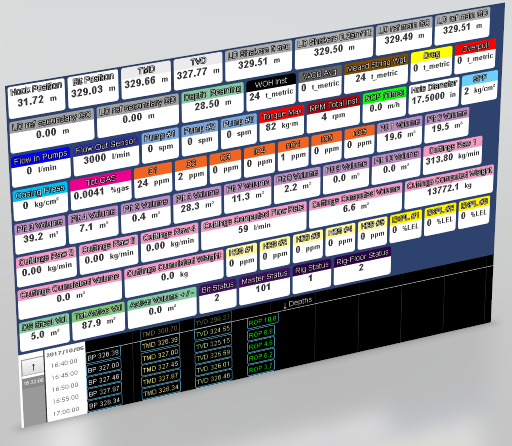Click the red Overpull tile
Image resolution: width=512 pixels, height=446 pixels.
pos(475,55)
